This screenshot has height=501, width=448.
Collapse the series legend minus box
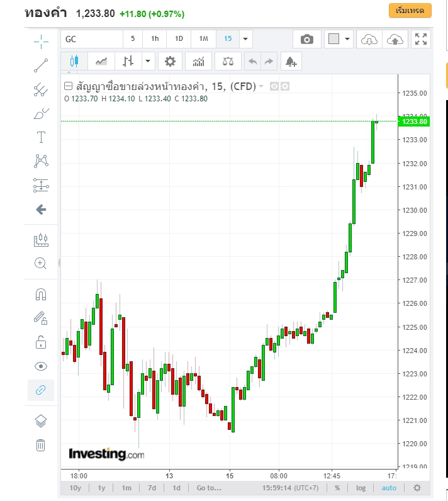(68, 86)
